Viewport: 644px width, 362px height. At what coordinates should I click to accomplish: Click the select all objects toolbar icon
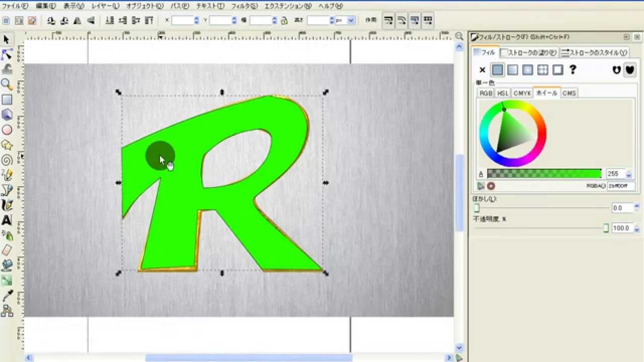tap(6, 21)
